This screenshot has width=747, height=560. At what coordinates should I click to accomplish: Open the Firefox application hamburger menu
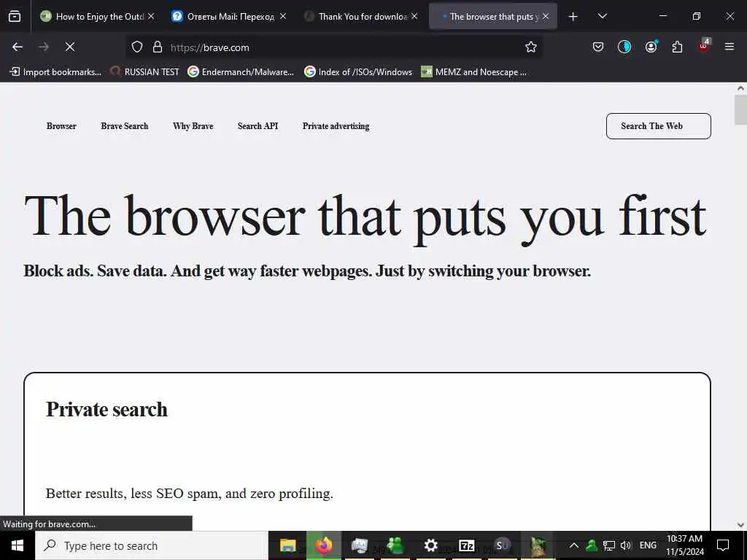point(729,47)
